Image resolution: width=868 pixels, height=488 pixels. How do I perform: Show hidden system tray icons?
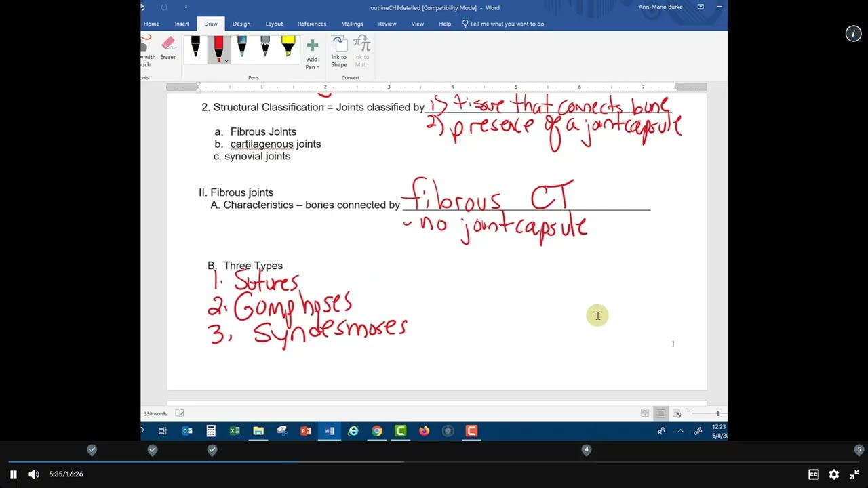(x=680, y=431)
